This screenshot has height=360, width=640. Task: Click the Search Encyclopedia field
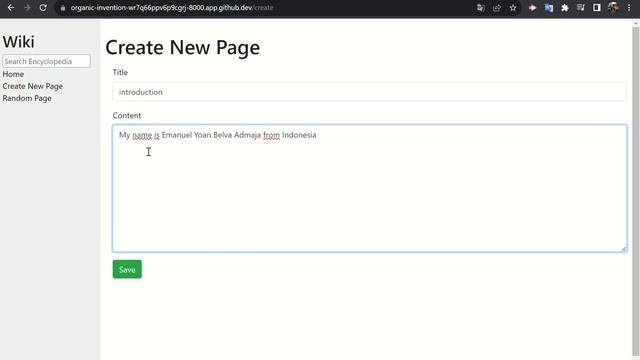pos(47,61)
